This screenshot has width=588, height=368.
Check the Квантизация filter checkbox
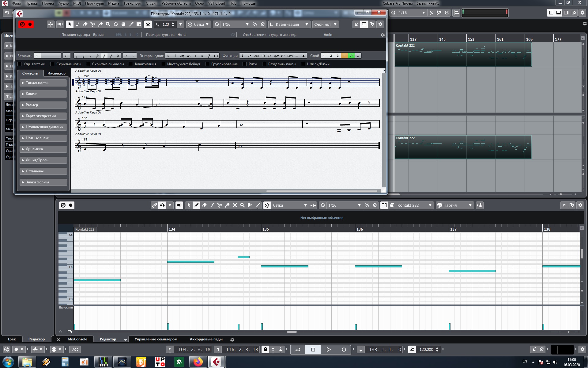coord(131,64)
